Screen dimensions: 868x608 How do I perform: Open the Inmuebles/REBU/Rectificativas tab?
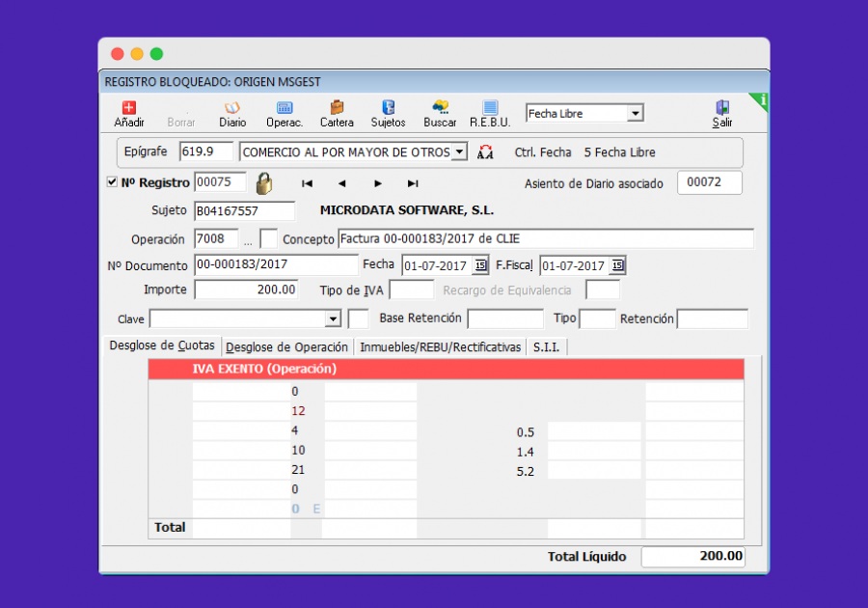pos(441,347)
